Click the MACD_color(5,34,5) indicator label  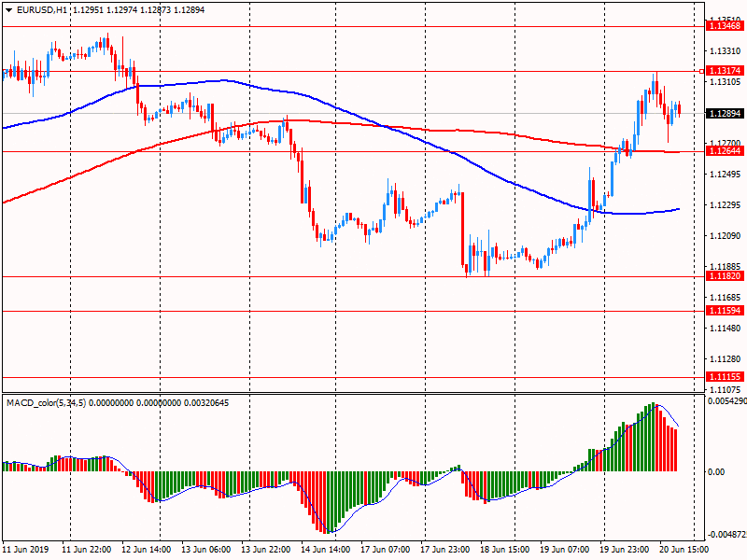click(46, 403)
